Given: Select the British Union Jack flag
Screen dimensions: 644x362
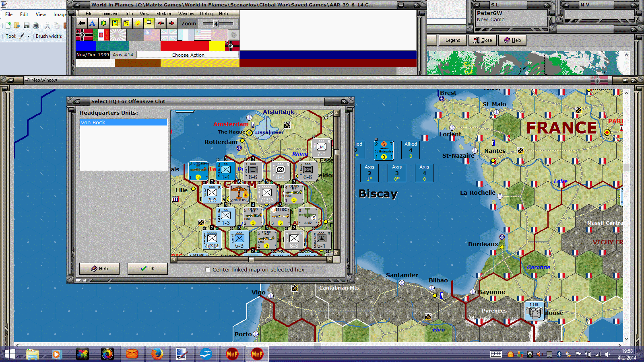Looking at the screenshot, I should tap(169, 35).
